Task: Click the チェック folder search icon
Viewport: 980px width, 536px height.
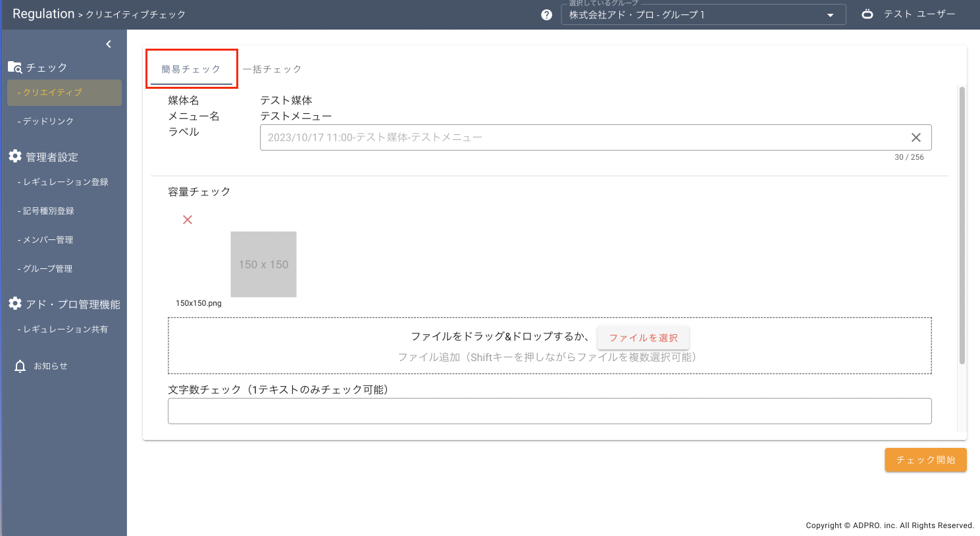Action: pos(14,67)
